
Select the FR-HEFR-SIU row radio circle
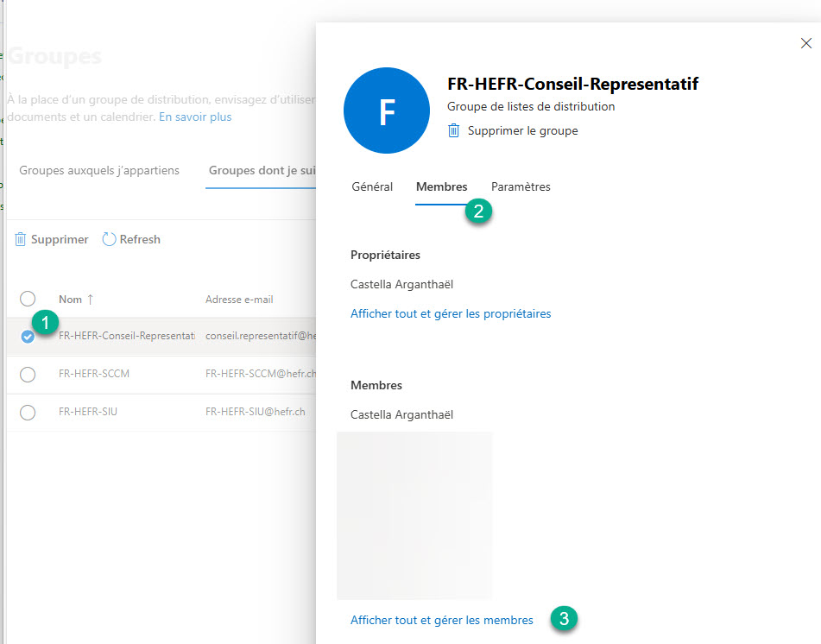pyautogui.click(x=28, y=413)
